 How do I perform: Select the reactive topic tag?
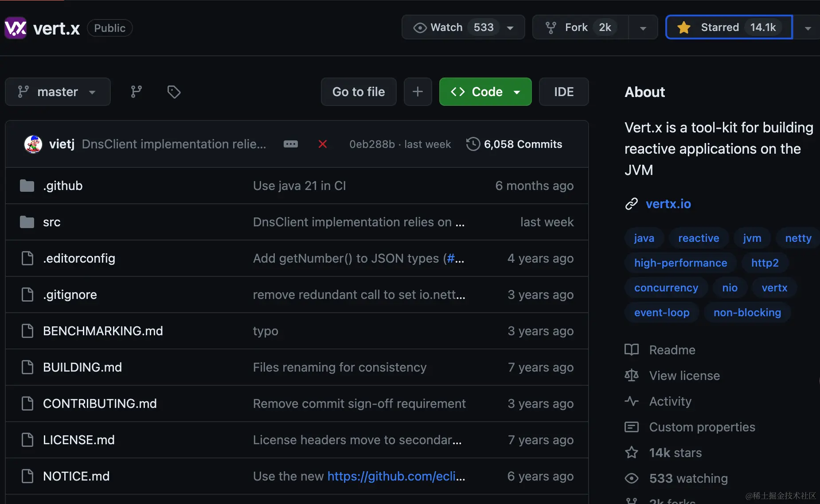click(x=699, y=238)
